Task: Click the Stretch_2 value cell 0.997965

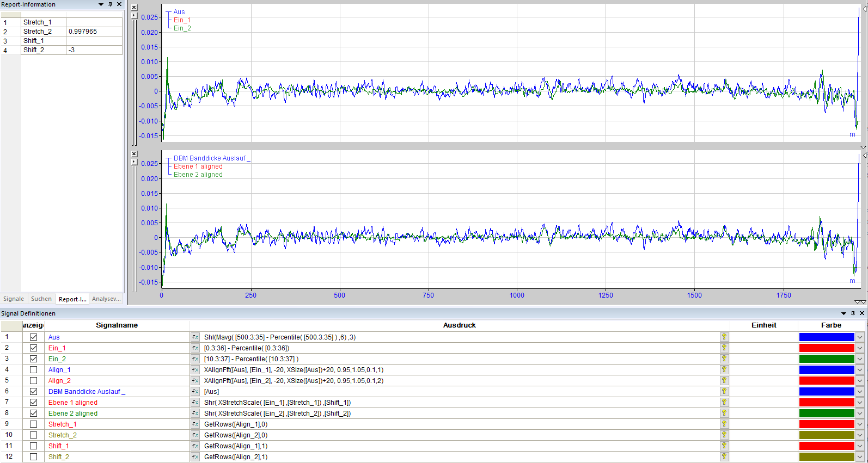Action: tap(94, 32)
